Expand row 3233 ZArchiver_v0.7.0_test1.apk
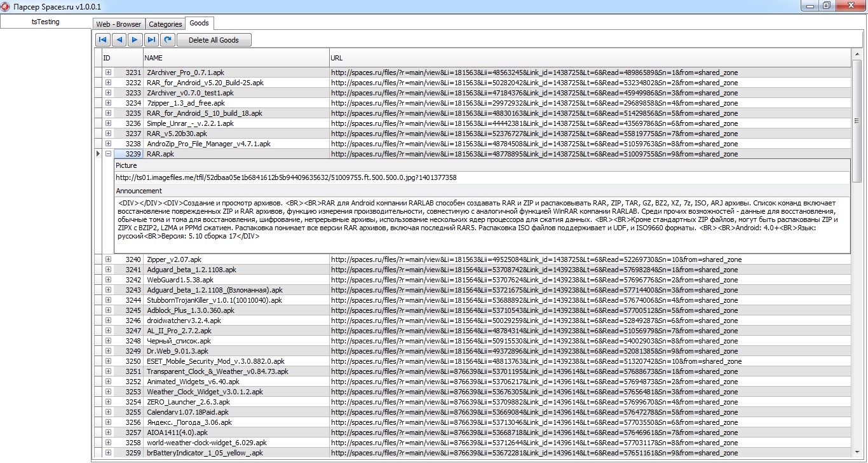The width and height of the screenshot is (868, 463). click(108, 93)
